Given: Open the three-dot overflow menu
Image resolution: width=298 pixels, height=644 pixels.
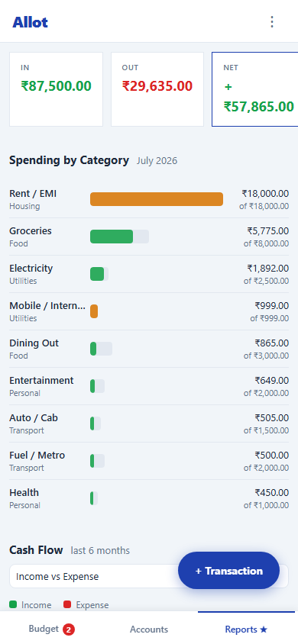Looking at the screenshot, I should pos(272,22).
